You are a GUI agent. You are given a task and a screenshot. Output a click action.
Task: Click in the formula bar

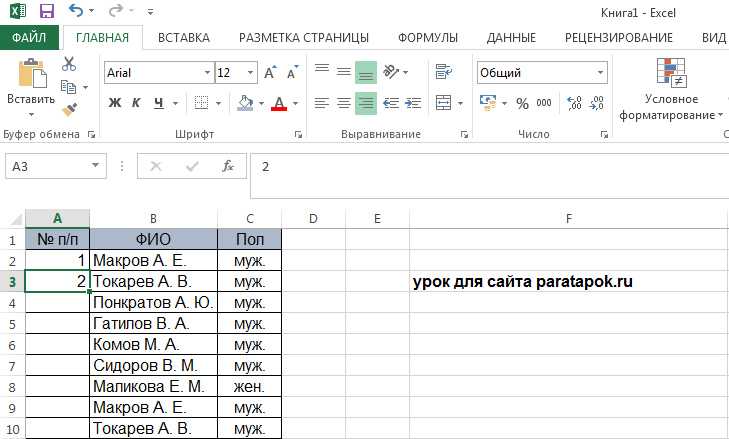pos(489,176)
